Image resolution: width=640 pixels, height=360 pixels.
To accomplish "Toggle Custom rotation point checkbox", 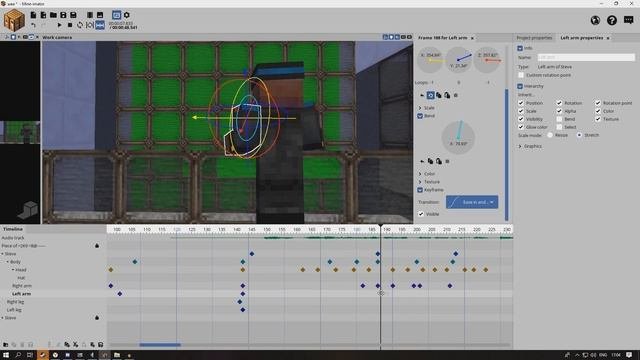I will 521,75.
